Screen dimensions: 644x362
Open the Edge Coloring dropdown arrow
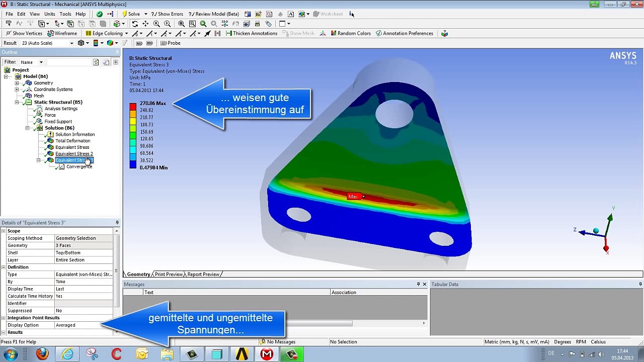(x=126, y=33)
